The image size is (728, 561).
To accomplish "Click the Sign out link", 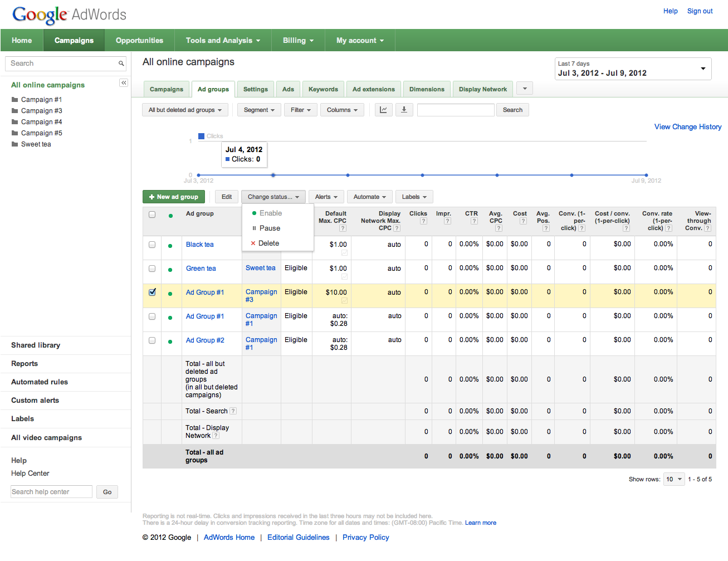I will (700, 11).
